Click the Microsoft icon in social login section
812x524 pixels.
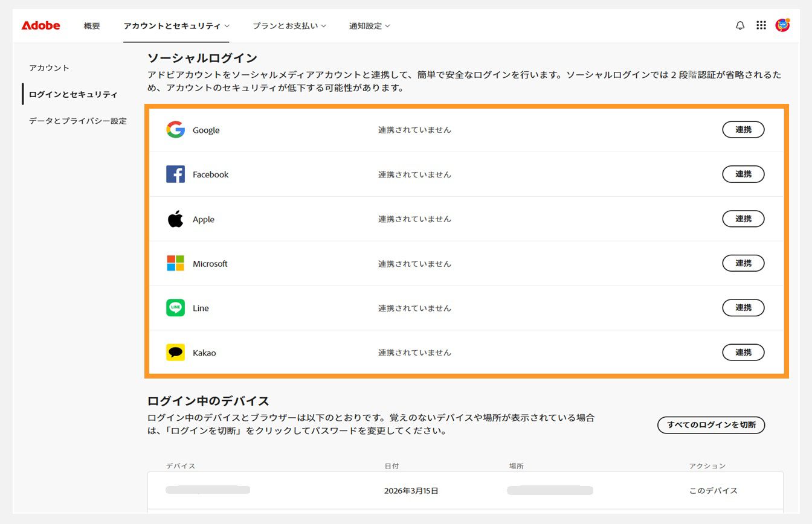175,263
